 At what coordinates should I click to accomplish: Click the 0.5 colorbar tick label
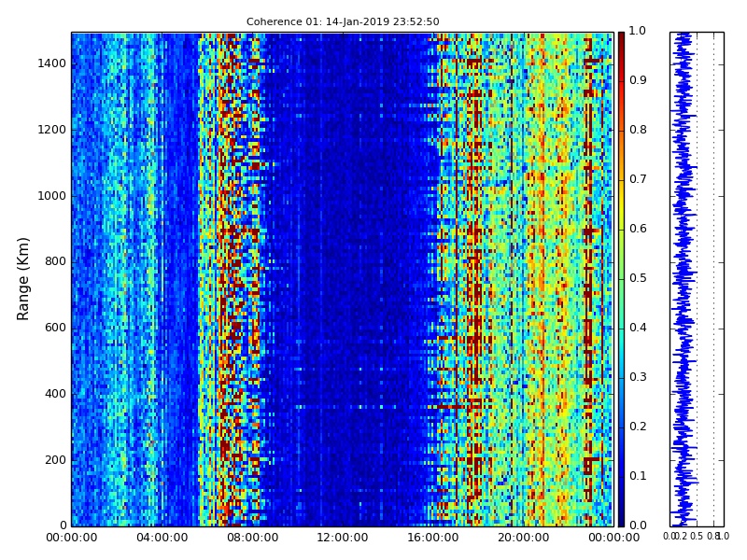(638, 278)
